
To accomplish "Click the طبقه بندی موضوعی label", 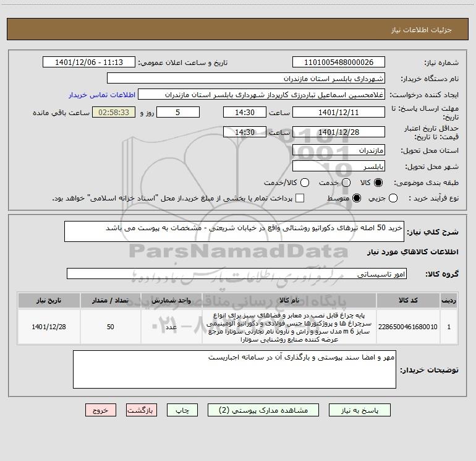I will tap(426, 183).
